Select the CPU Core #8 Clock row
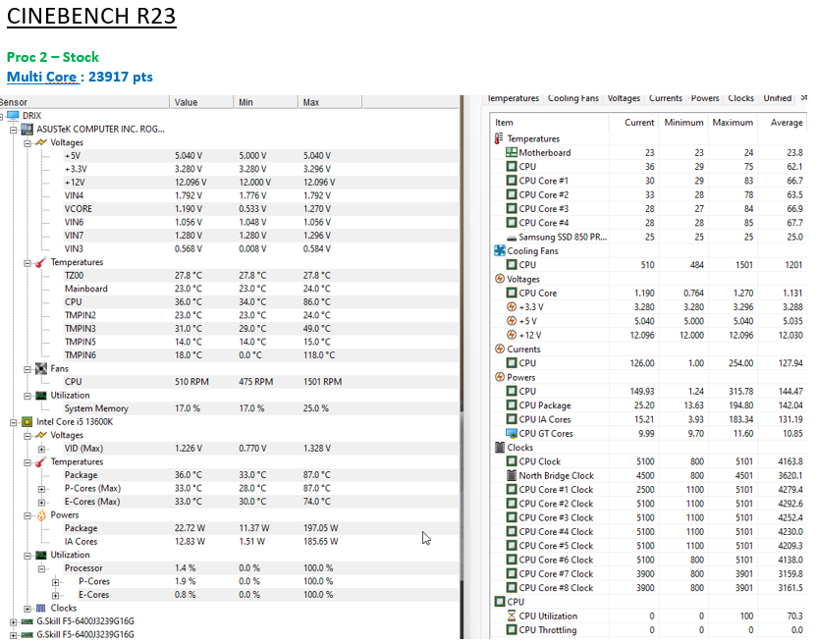This screenshot has height=644, width=817. pyautogui.click(x=649, y=588)
